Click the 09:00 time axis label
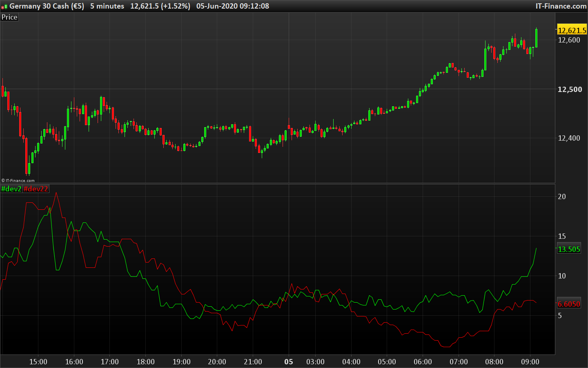Viewport: 588px width, 368px height. [x=530, y=362]
